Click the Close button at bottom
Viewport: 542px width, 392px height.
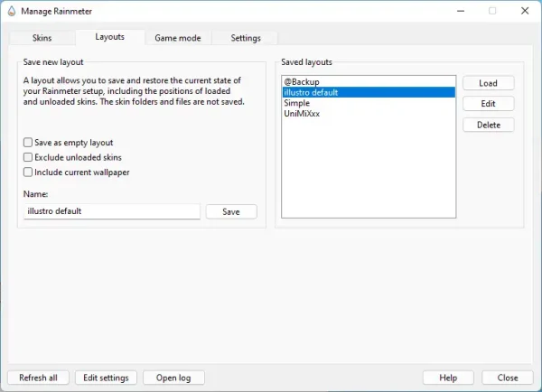click(x=508, y=378)
